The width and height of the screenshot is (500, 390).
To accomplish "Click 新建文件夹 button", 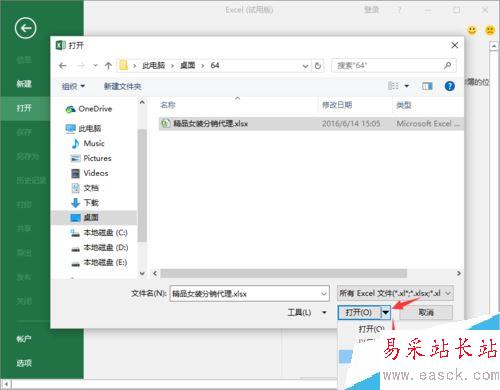I will [123, 87].
